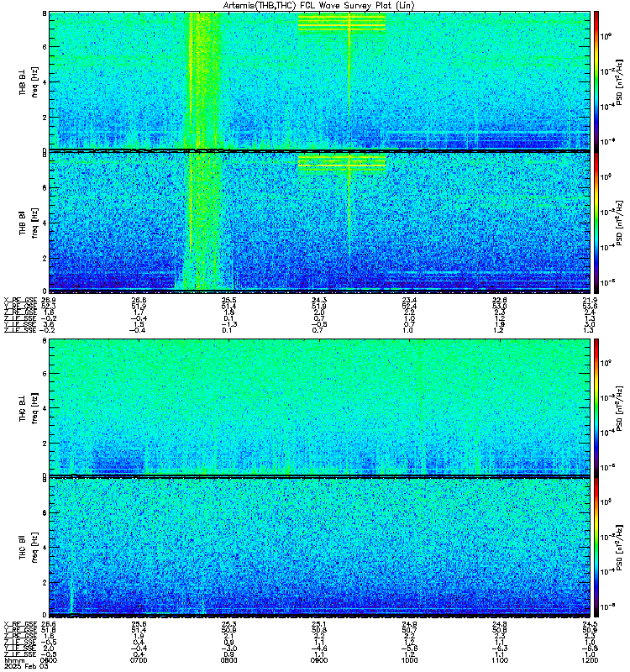The image size is (630, 672).
Task: Click PSD [nT²/Hz] label beside THB B⊥ panel
Action: coord(619,81)
